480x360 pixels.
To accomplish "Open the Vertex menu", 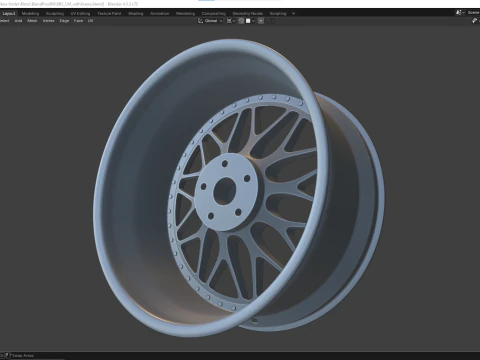I will click(x=48, y=21).
